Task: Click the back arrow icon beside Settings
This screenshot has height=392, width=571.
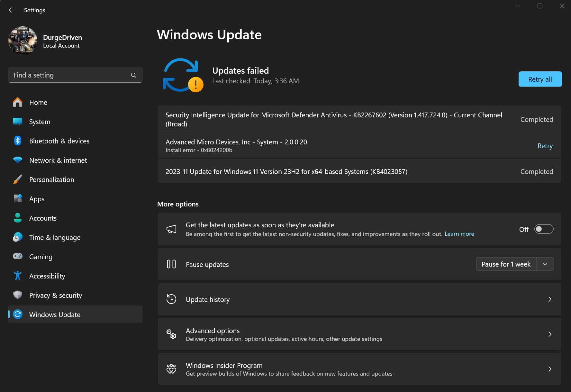Action: click(12, 10)
